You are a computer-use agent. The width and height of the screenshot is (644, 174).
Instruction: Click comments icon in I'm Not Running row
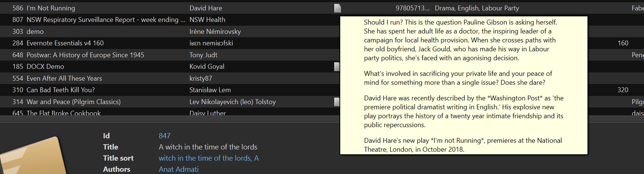pyautogui.click(x=337, y=8)
